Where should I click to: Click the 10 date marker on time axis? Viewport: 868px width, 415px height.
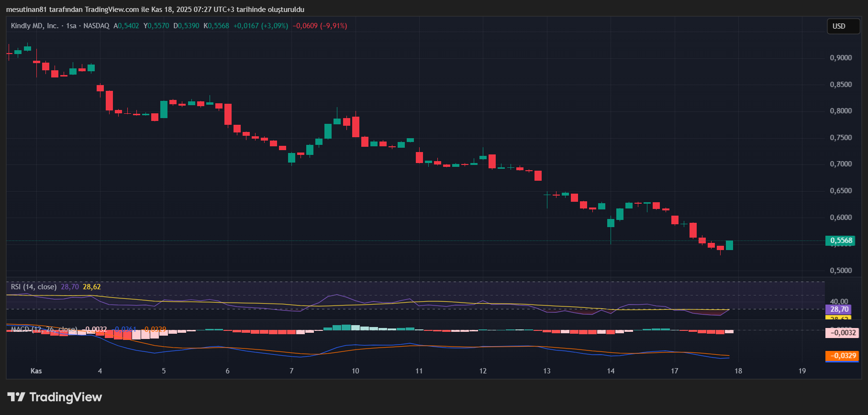tap(355, 371)
